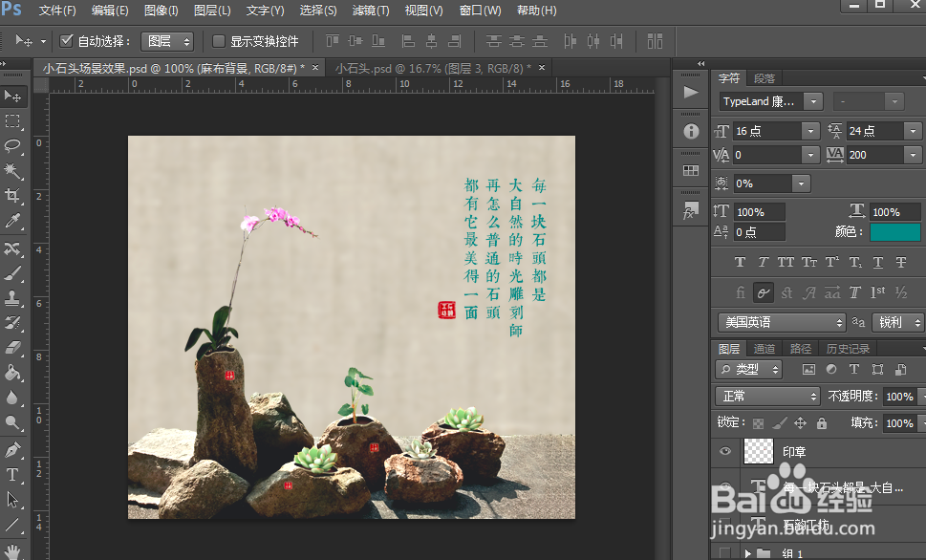
Task: Open the 类型 layer filter dropdown
Action: click(749, 370)
